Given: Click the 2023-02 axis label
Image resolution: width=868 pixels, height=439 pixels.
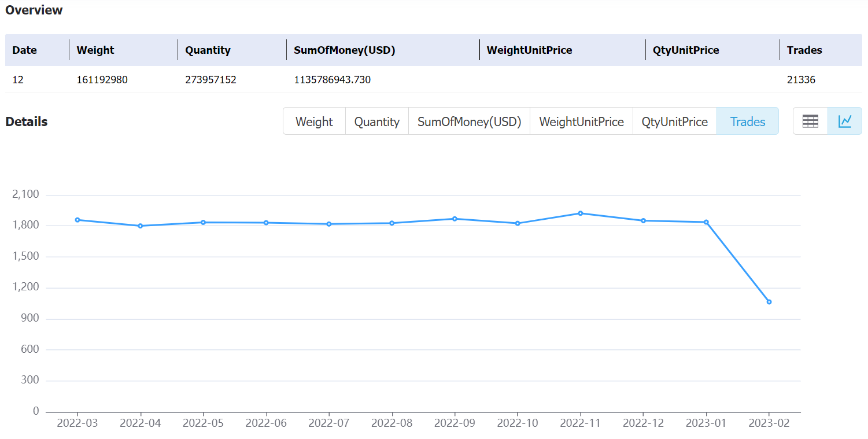Looking at the screenshot, I should (769, 423).
